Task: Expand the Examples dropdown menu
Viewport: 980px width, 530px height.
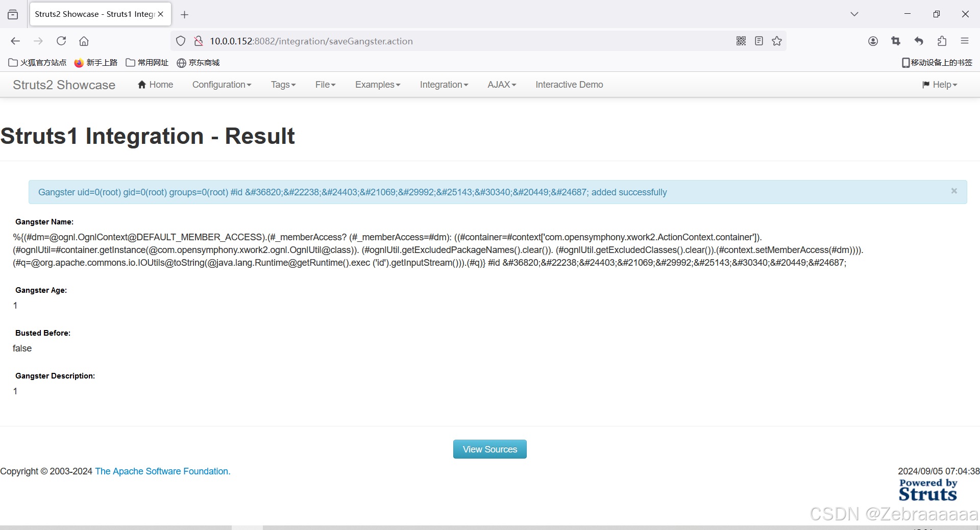Action: [x=378, y=85]
